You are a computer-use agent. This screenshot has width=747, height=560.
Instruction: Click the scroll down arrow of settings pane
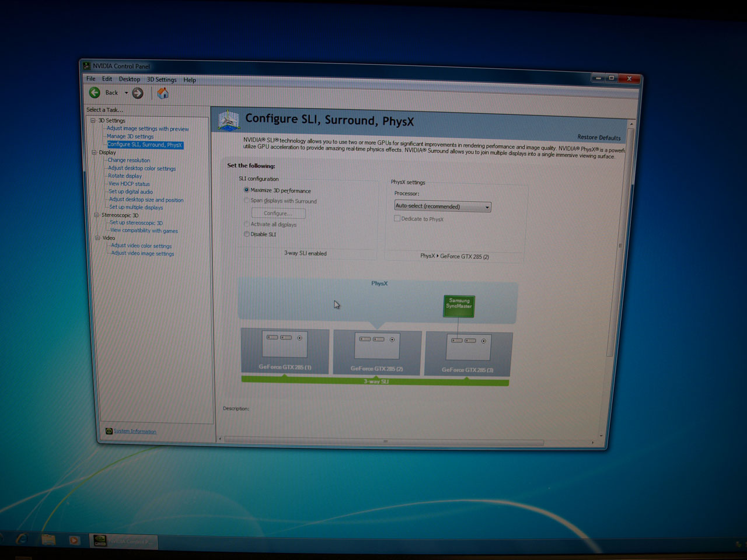click(601, 436)
